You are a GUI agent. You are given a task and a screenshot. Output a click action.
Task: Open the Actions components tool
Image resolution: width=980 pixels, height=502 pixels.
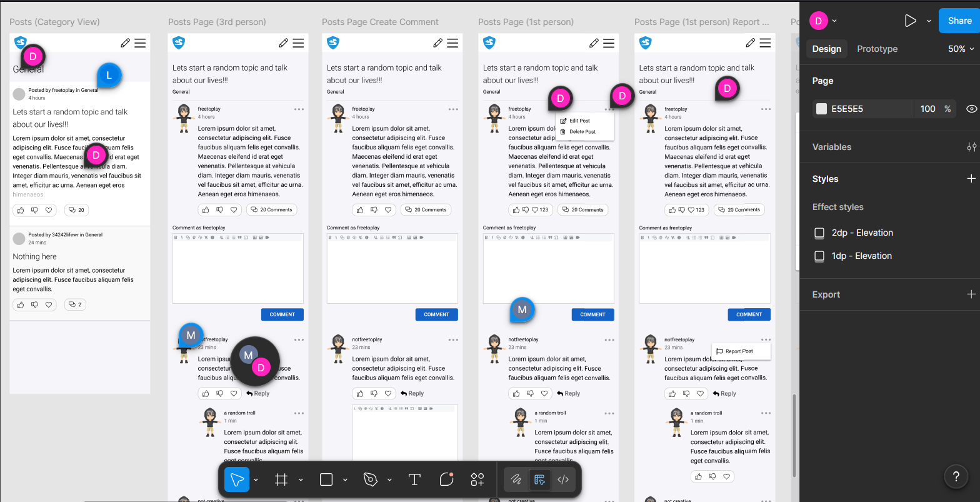click(477, 479)
